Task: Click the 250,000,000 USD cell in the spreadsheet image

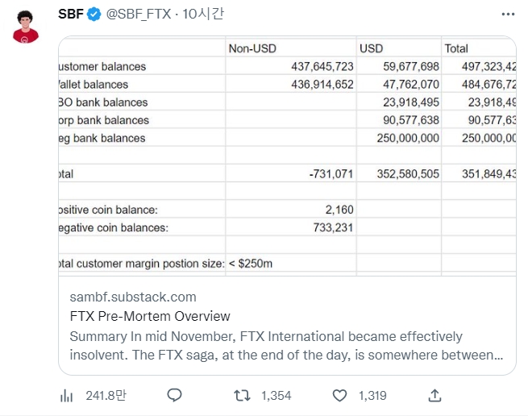Action: click(x=408, y=138)
